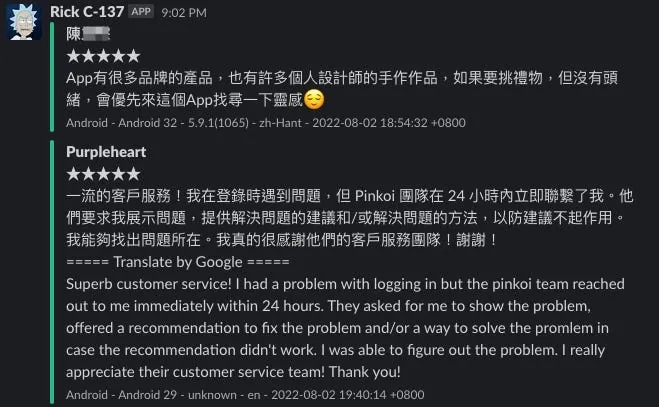Click the green bar beside Purpleheart's review
Image resolution: width=659 pixels, height=407 pixels.
(x=53, y=272)
